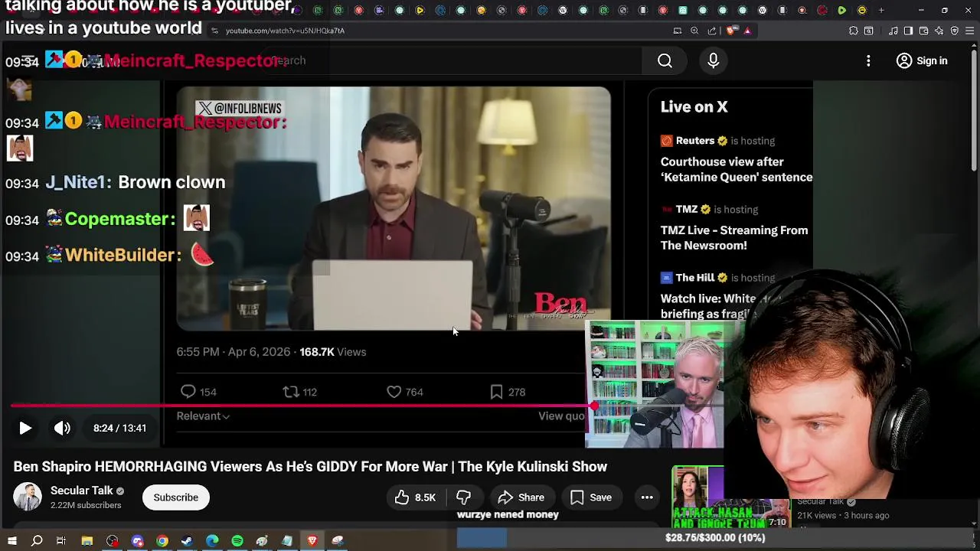Click the video title text

310,467
